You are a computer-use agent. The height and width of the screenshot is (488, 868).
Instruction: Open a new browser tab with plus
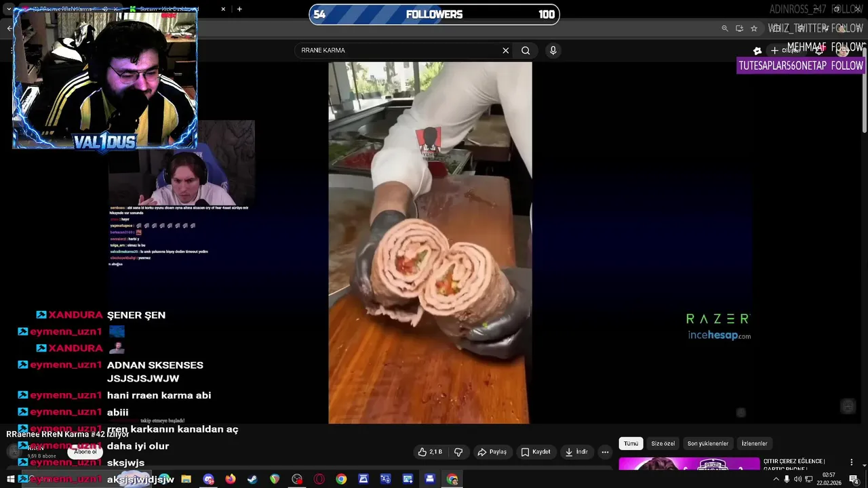[x=239, y=9]
